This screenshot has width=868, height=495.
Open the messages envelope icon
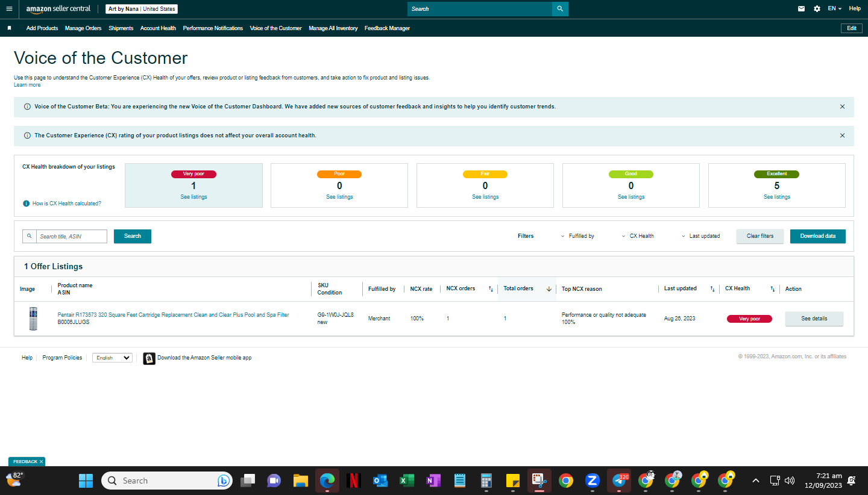[801, 9]
